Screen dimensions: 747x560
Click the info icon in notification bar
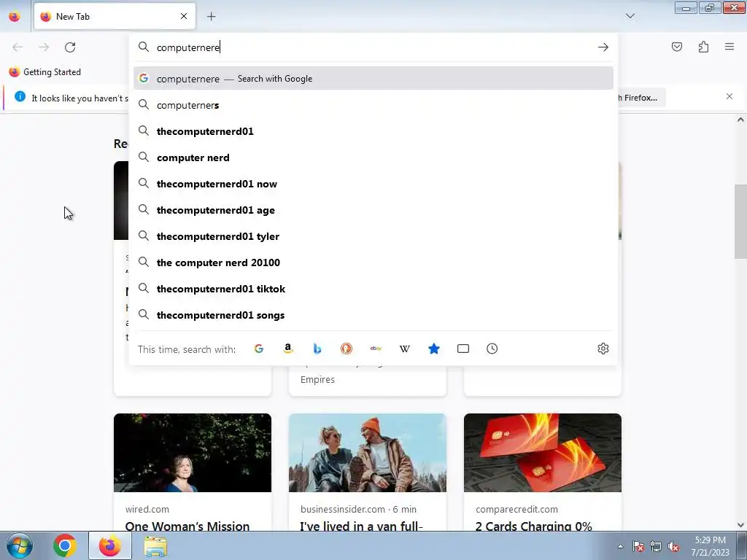[20, 96]
